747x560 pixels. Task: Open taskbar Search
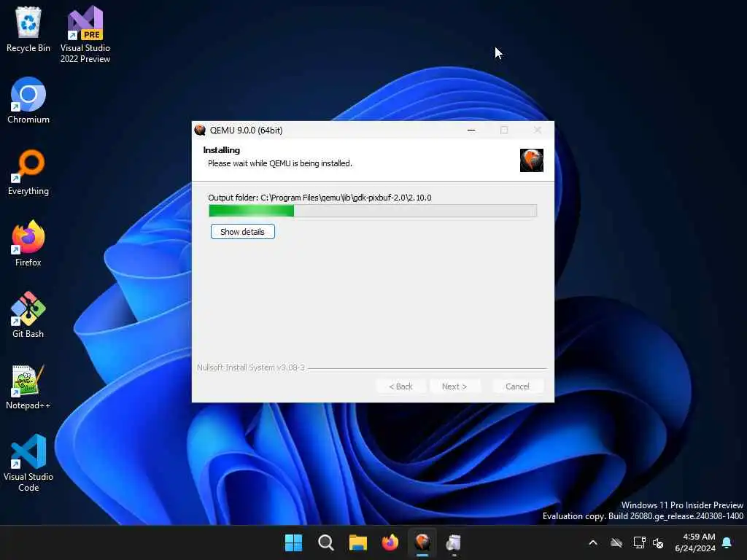click(x=326, y=542)
